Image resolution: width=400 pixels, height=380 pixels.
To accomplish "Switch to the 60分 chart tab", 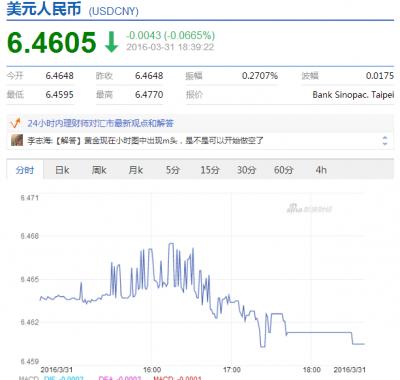I will click(283, 170).
